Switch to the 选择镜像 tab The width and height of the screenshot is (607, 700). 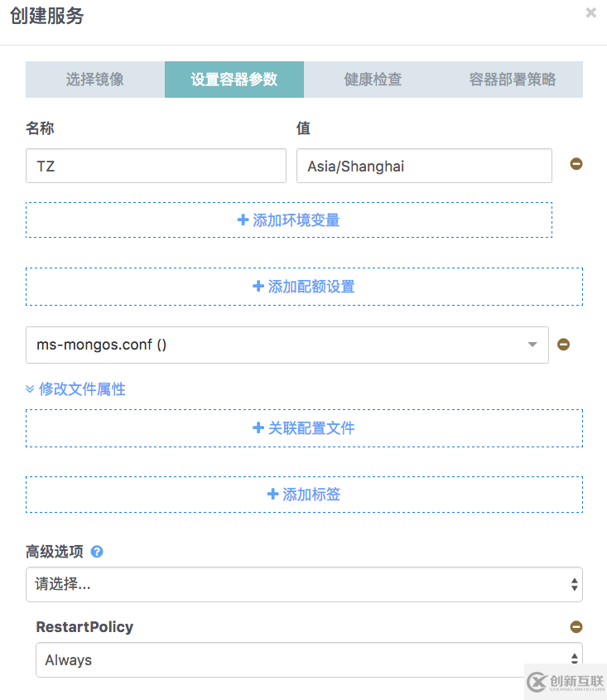tap(95, 80)
